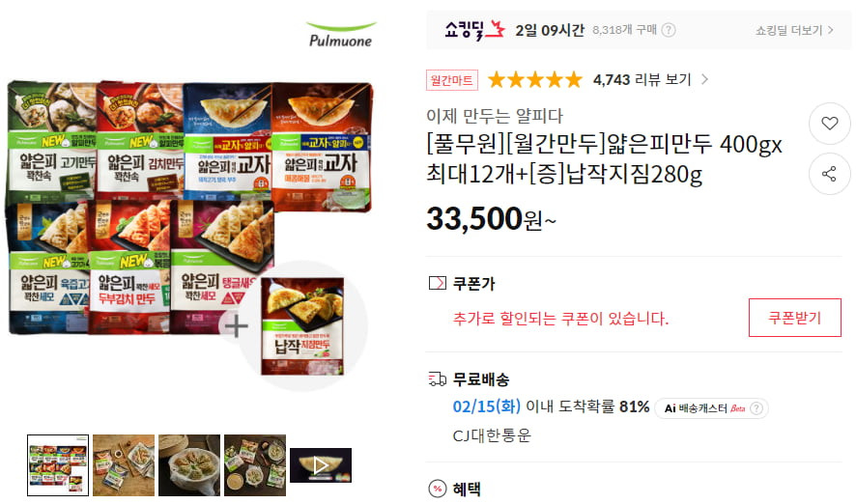Select the steamer basket dumpling thumbnail
The height and width of the screenshot is (504, 856).
[189, 465]
